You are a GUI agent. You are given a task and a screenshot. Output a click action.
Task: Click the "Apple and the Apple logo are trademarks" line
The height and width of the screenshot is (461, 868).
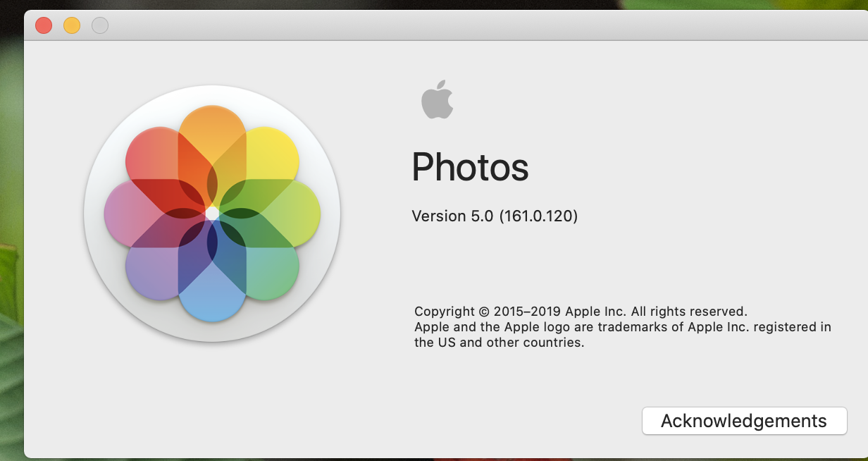pyautogui.click(x=623, y=327)
